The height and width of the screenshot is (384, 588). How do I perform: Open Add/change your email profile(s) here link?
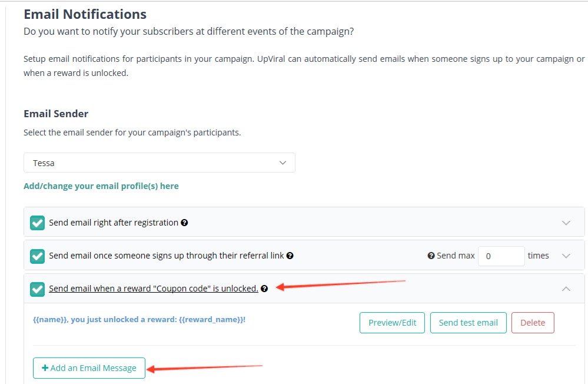tap(101, 186)
